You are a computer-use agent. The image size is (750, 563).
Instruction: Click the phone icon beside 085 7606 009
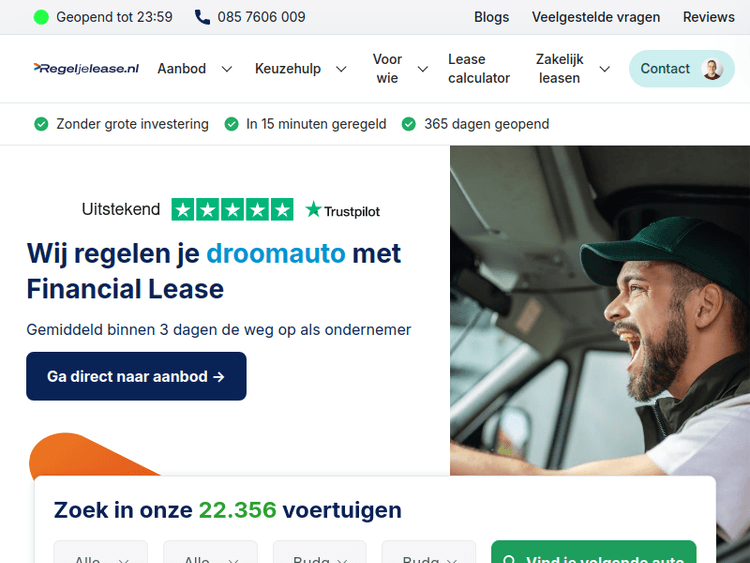202,17
